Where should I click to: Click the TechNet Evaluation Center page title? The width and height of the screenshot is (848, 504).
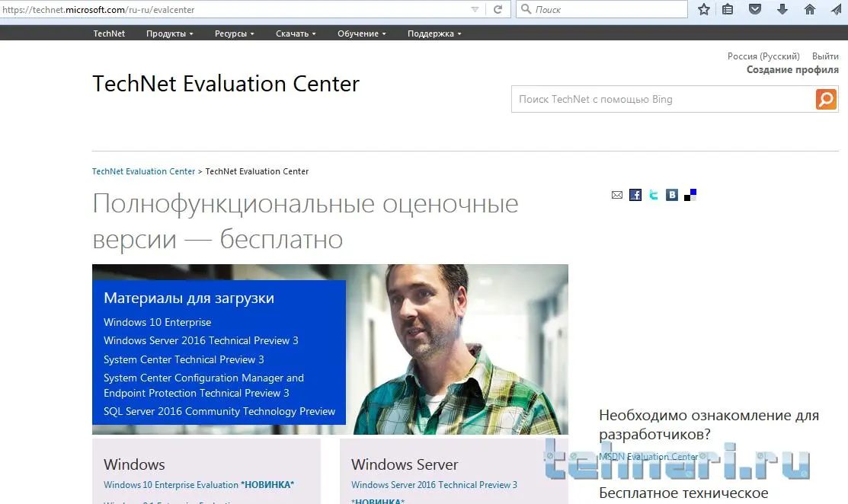(226, 84)
